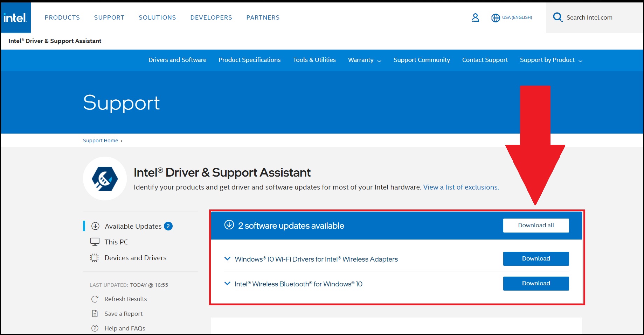Image resolution: width=644 pixels, height=335 pixels.
Task: Click the globe language selector icon
Action: click(x=496, y=18)
